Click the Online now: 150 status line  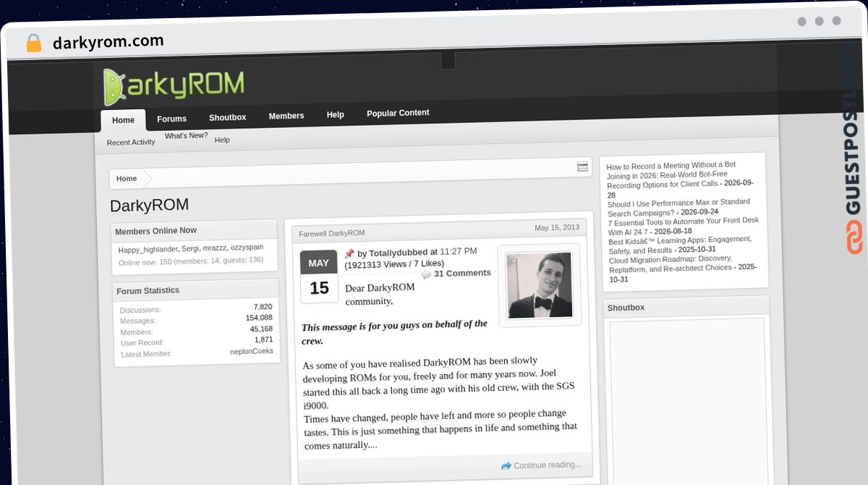pyautogui.click(x=191, y=261)
